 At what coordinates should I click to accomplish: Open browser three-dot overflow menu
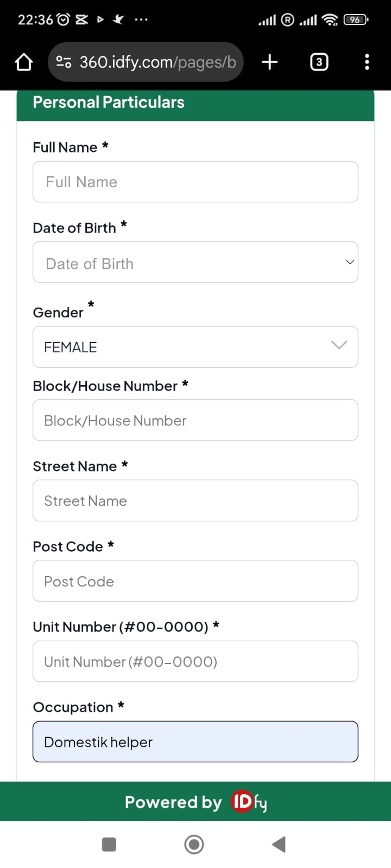(367, 62)
